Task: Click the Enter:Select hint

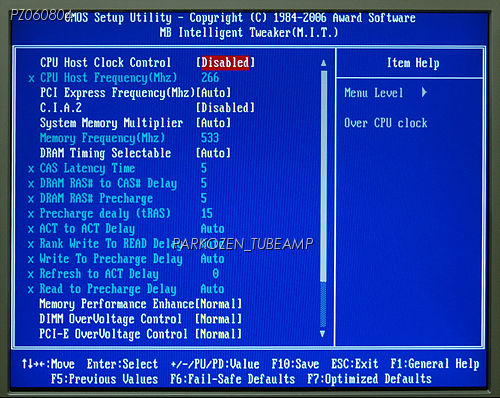Action: [x=122, y=364]
